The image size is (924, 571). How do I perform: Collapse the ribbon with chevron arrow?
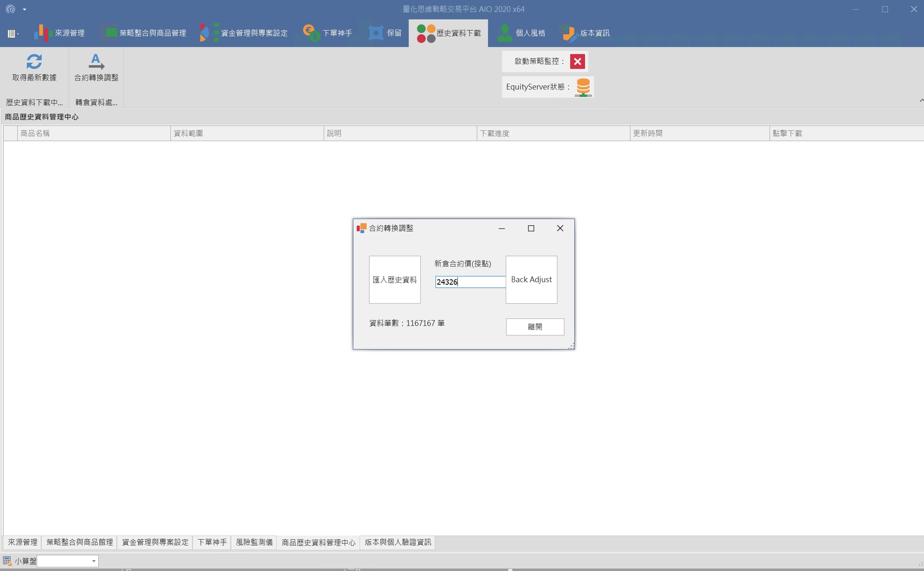pyautogui.click(x=921, y=101)
